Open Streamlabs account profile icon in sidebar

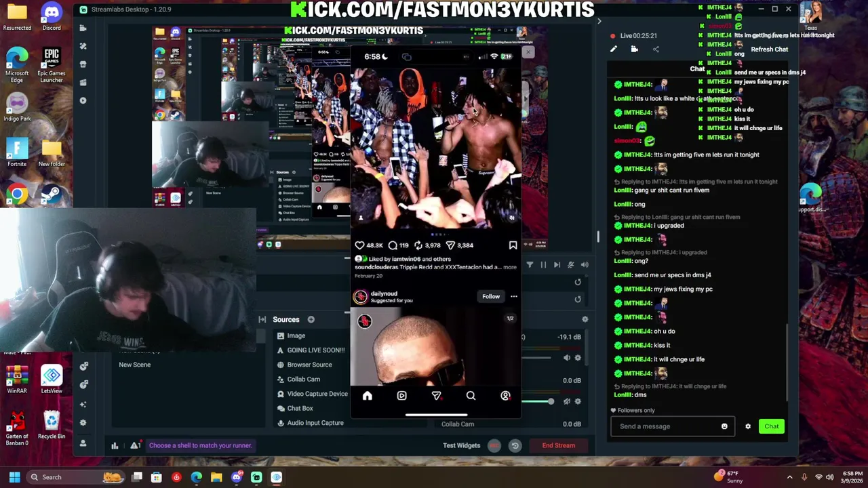coord(83,443)
